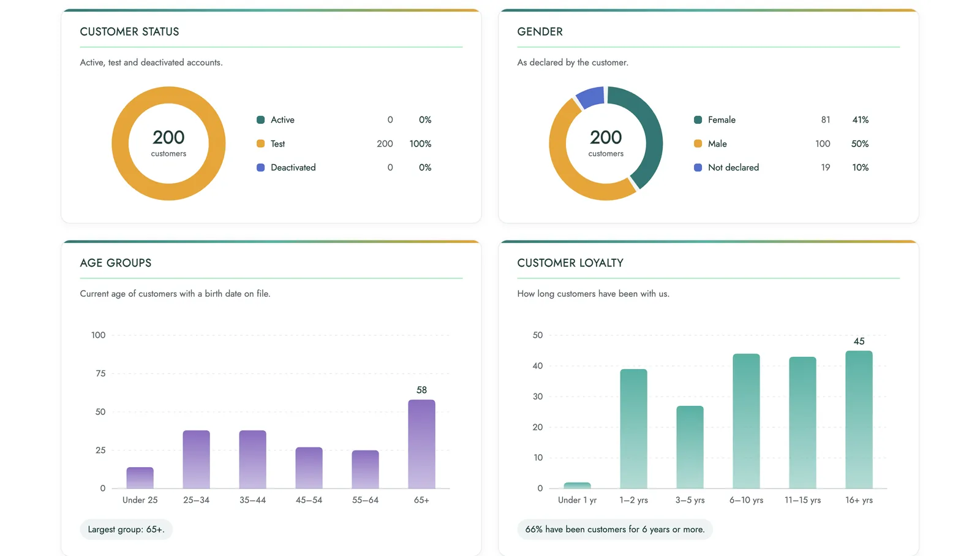Click the blue Not declared legend swatch
Image resolution: width=980 pixels, height=556 pixels.
[698, 167]
